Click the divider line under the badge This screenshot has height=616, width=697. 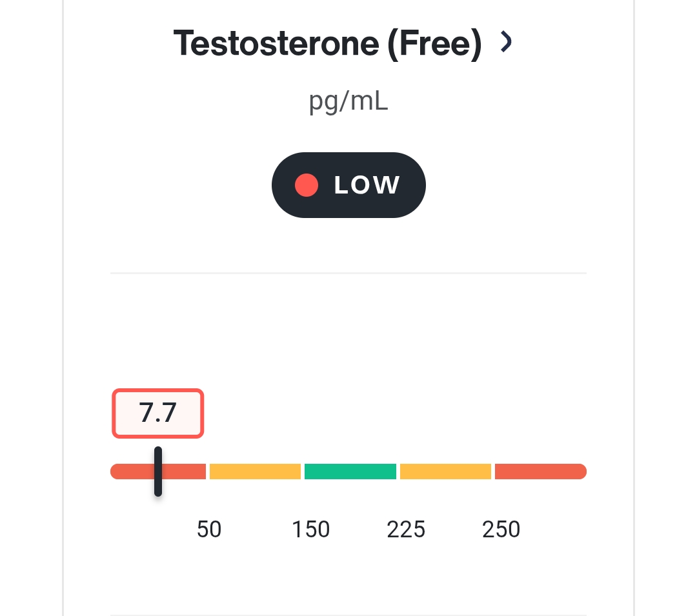(x=348, y=273)
